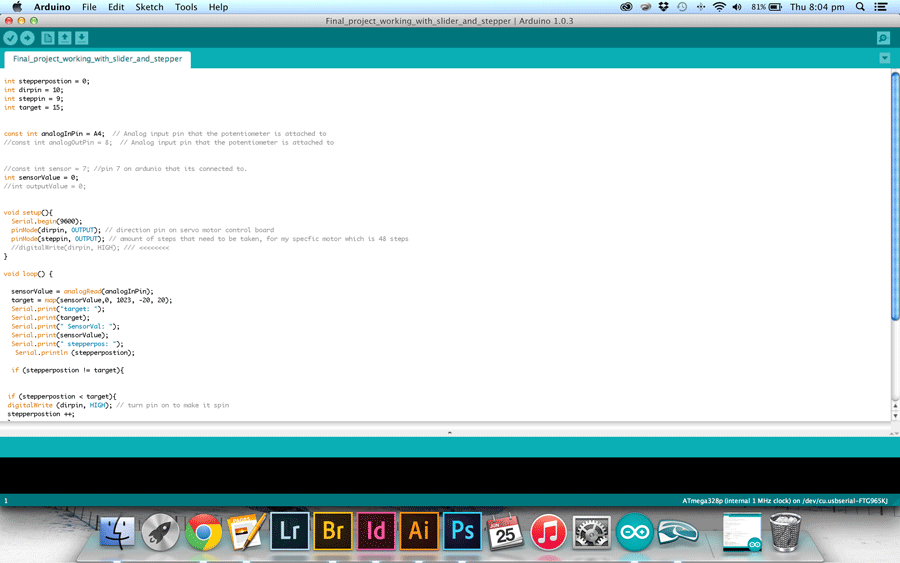Open iTunes music icon in Dock

pyautogui.click(x=548, y=532)
